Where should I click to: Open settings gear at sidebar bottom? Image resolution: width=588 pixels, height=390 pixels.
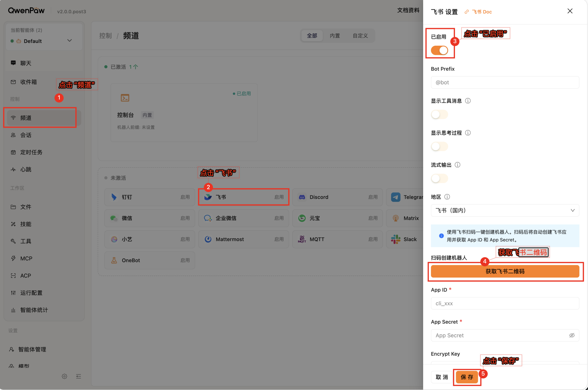pyautogui.click(x=65, y=376)
